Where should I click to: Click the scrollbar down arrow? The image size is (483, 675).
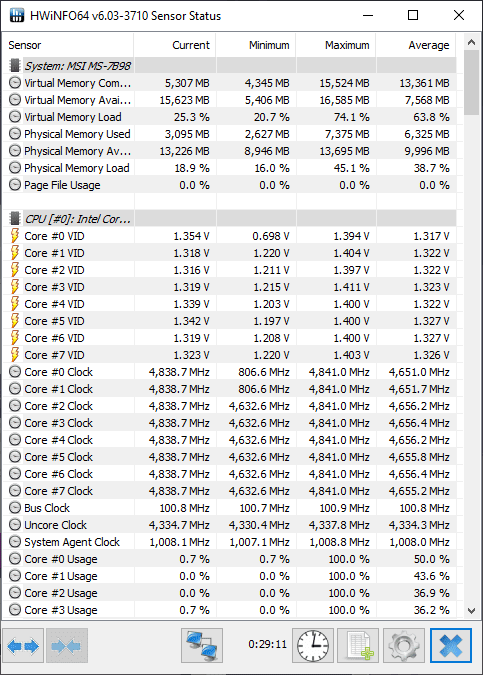(471, 610)
